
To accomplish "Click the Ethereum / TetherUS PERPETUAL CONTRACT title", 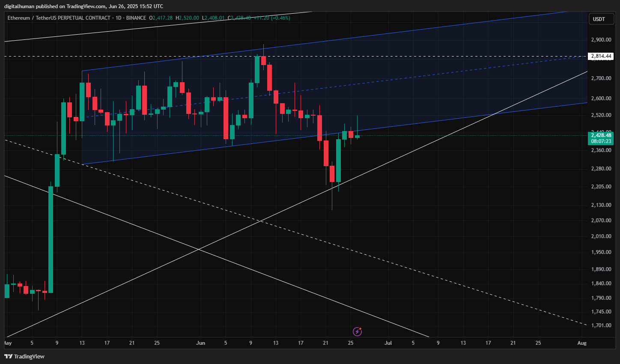I will coord(59,18).
